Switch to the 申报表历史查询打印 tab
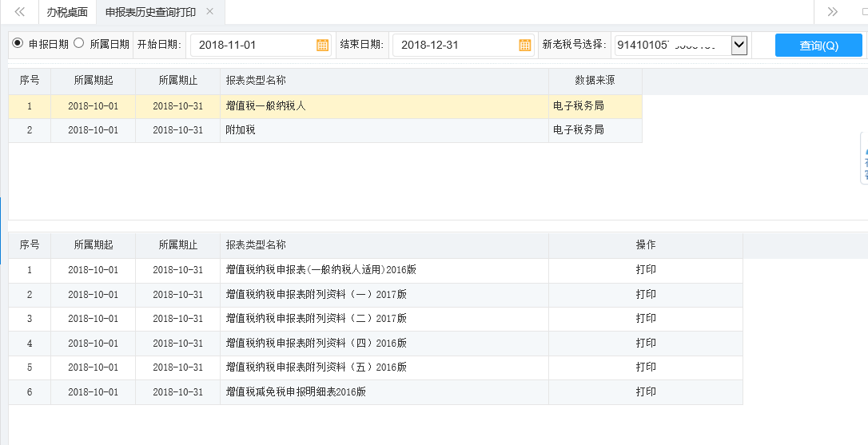This screenshot has height=445, width=868. tap(150, 12)
